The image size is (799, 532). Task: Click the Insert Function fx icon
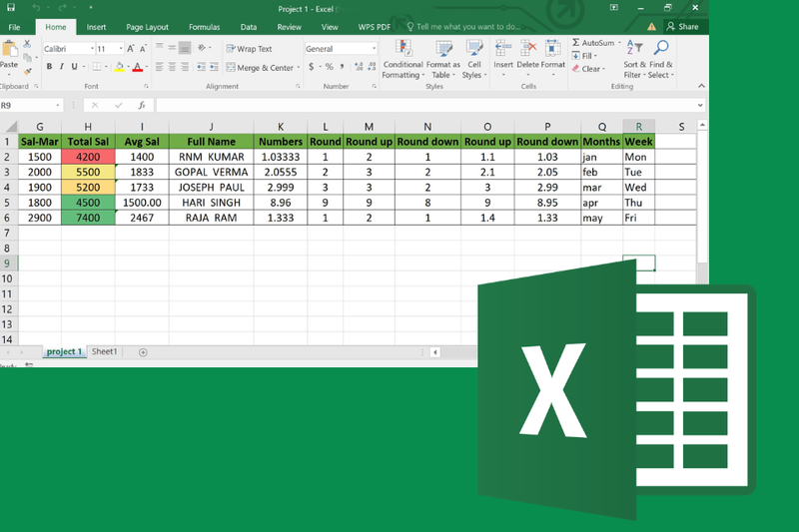point(142,105)
